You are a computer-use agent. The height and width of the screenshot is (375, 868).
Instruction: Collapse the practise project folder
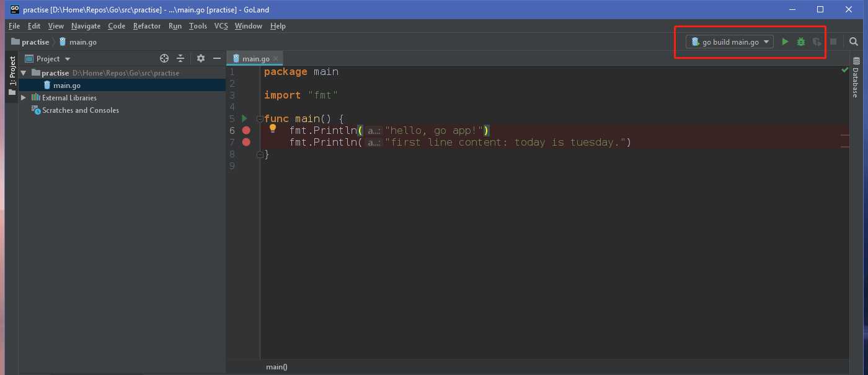coord(24,73)
